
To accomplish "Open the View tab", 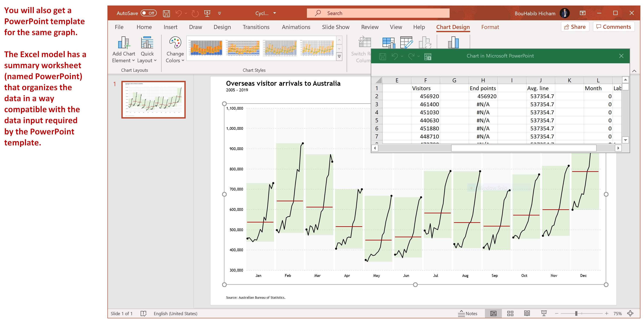I will [x=396, y=27].
